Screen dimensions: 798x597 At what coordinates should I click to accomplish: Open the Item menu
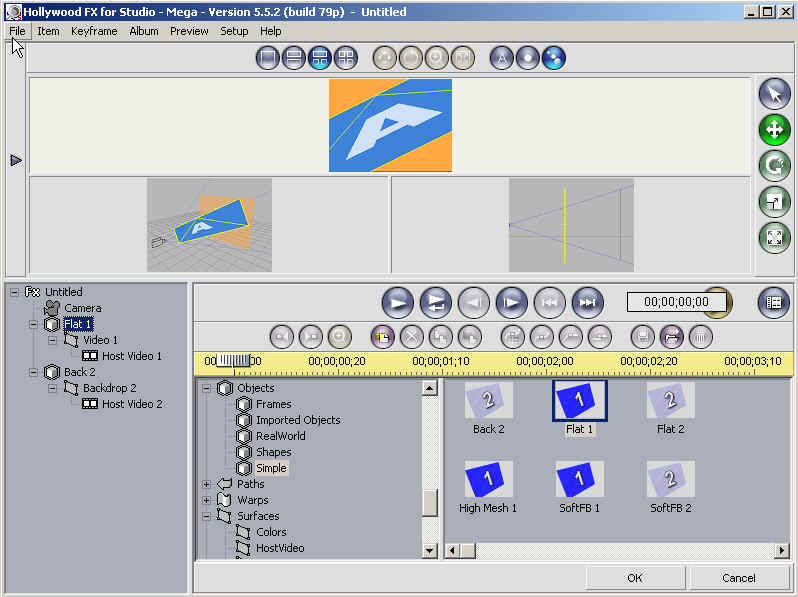[x=48, y=31]
